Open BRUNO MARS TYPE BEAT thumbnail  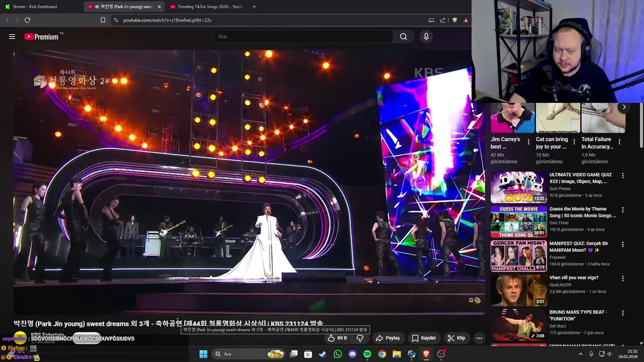(x=519, y=324)
